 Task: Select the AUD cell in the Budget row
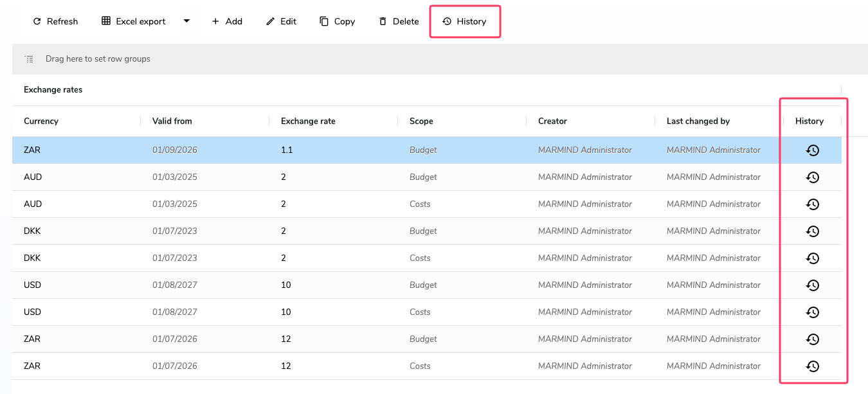tap(33, 177)
